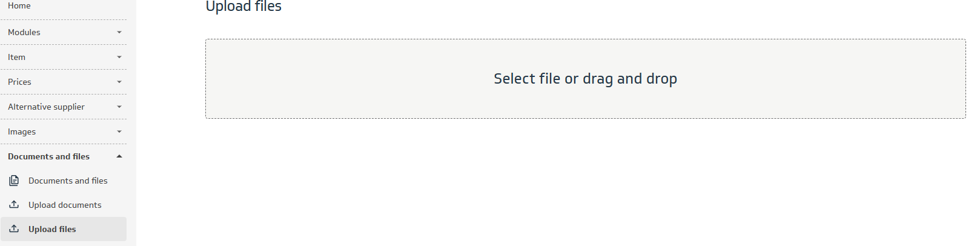This screenshot has height=246, width=980.
Task: Open the Prices menu label
Action: pos(19,82)
